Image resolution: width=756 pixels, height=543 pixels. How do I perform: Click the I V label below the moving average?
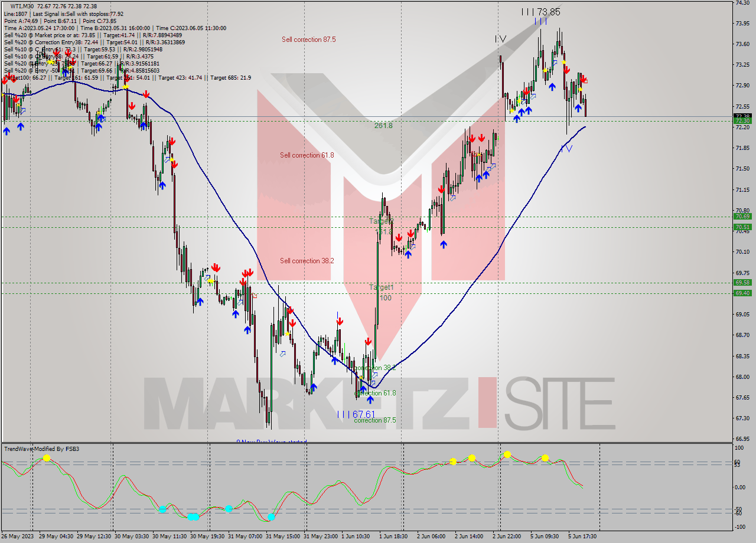(x=566, y=149)
